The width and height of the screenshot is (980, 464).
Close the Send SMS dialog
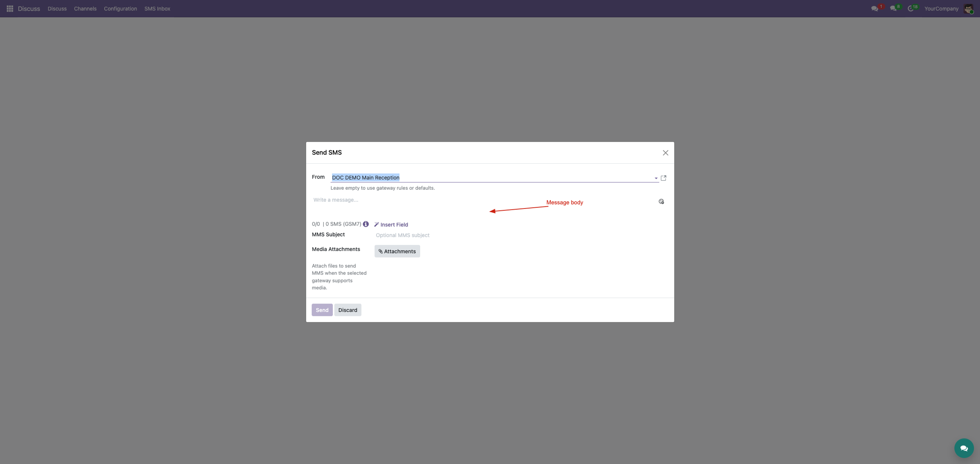tap(666, 153)
